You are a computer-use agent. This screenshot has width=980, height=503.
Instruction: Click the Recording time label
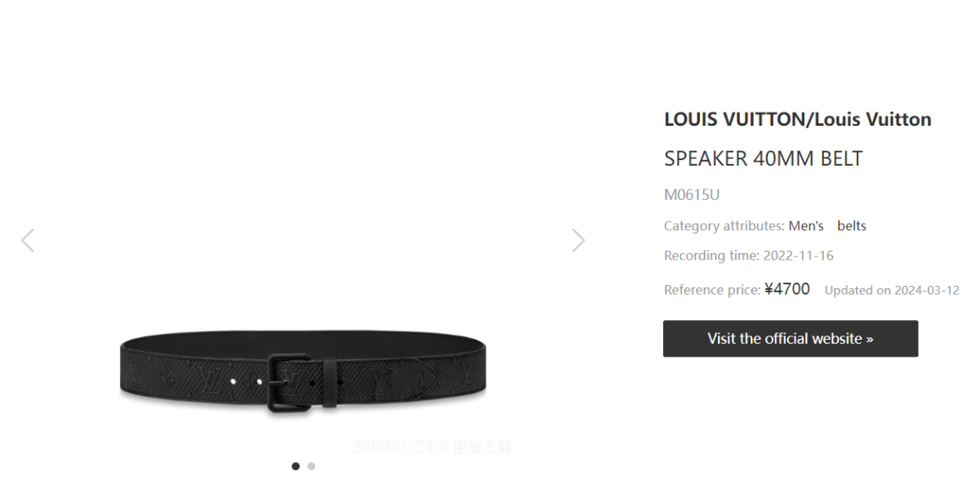[x=711, y=256]
